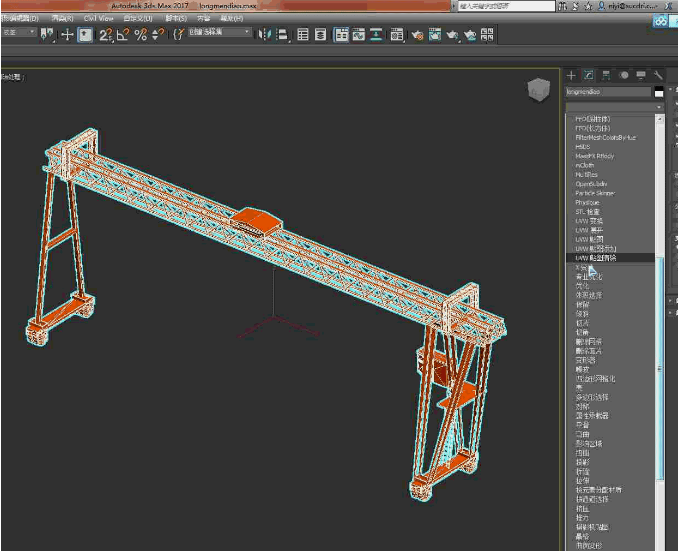Toggle the Percent Snap button
The image size is (688, 555).
click(140, 35)
